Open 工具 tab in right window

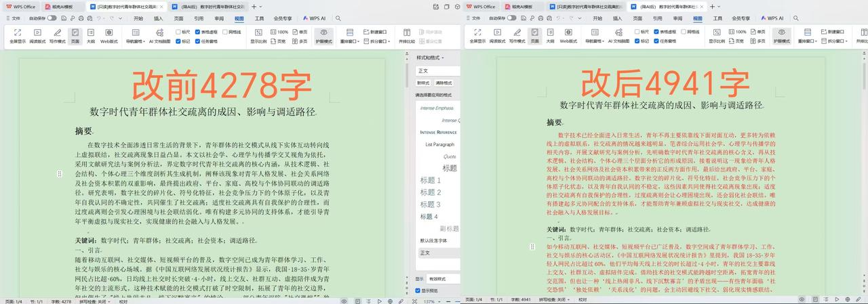(717, 18)
